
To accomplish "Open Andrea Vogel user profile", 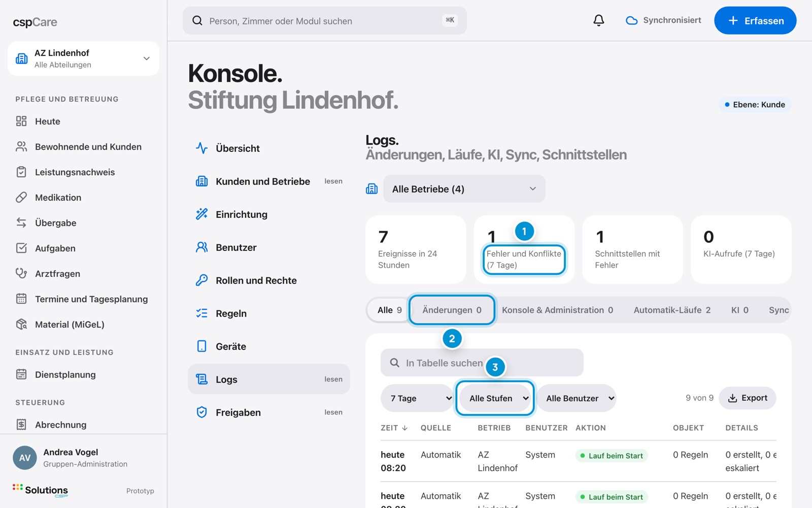I will pyautogui.click(x=83, y=458).
